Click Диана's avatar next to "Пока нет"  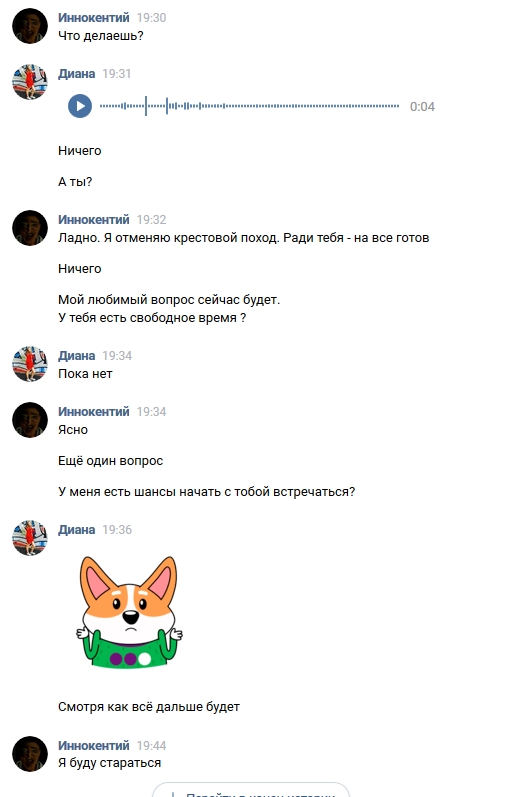click(x=30, y=364)
